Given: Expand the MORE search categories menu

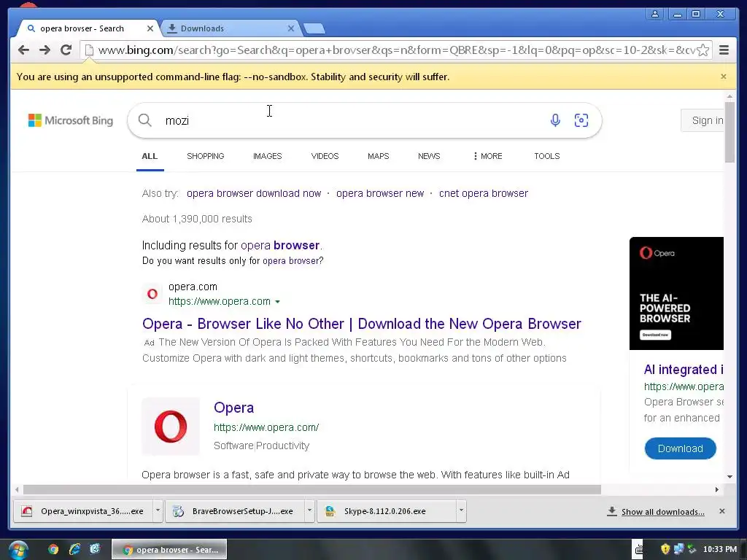Looking at the screenshot, I should [x=487, y=156].
